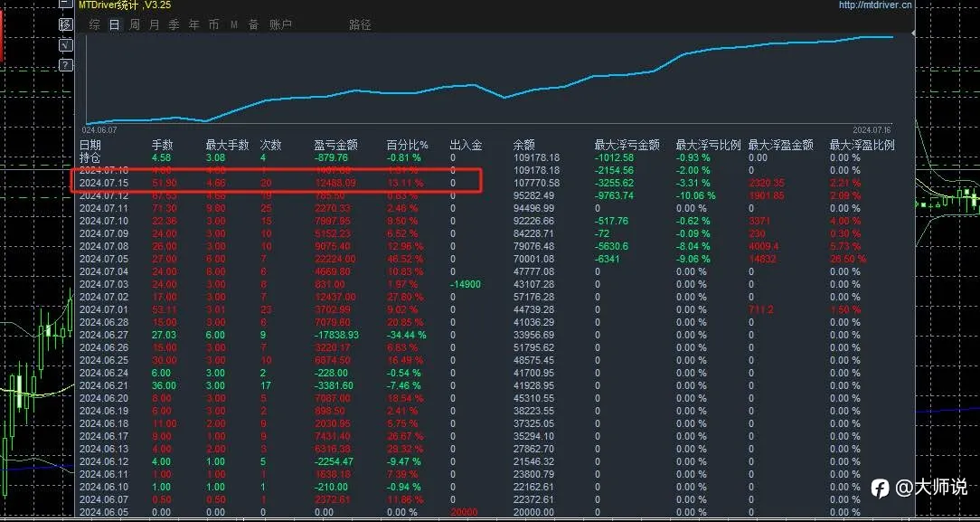
Task: Click the 最大手数 column header
Action: pos(228,145)
